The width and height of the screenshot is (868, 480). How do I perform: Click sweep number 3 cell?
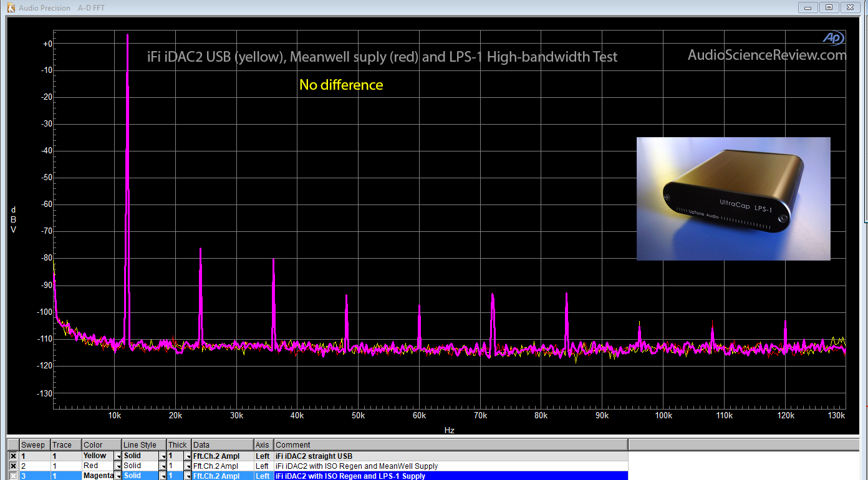34,476
